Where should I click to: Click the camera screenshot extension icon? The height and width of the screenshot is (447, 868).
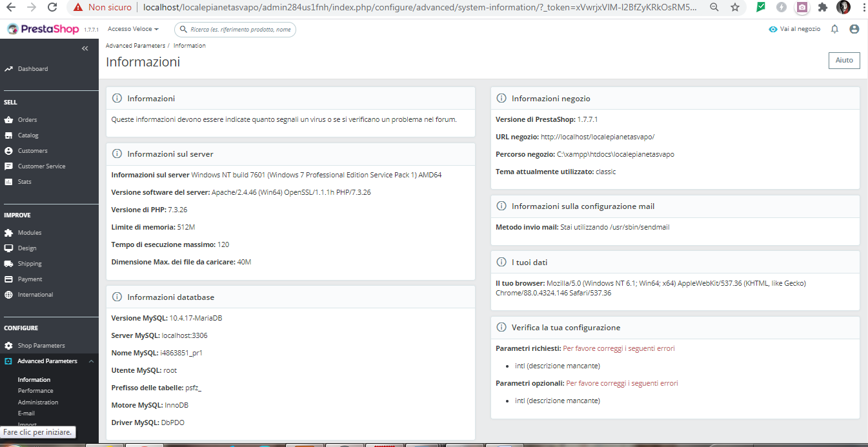click(802, 8)
